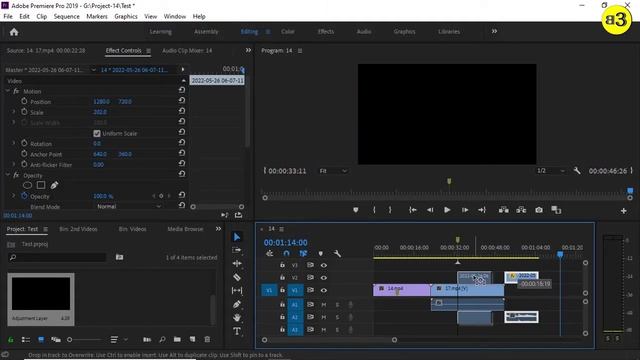Viewport: 640px width, 360px height.
Task: Open the Sequence menu
Action: pyautogui.click(x=67, y=16)
